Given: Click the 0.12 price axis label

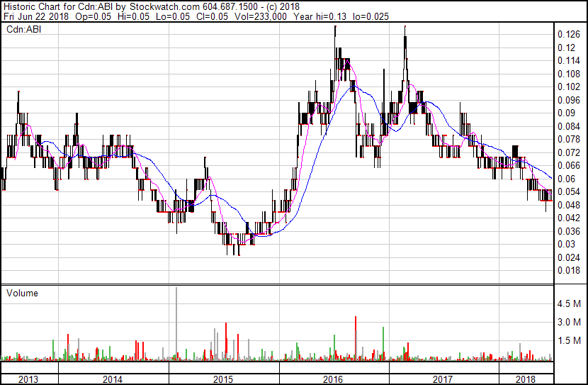Looking at the screenshot, I should [x=566, y=48].
